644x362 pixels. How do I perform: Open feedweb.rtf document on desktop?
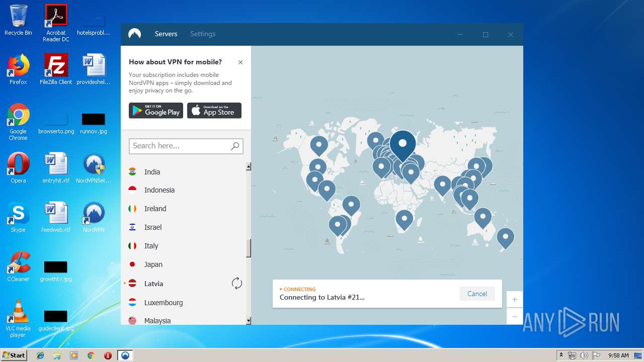coord(56,217)
